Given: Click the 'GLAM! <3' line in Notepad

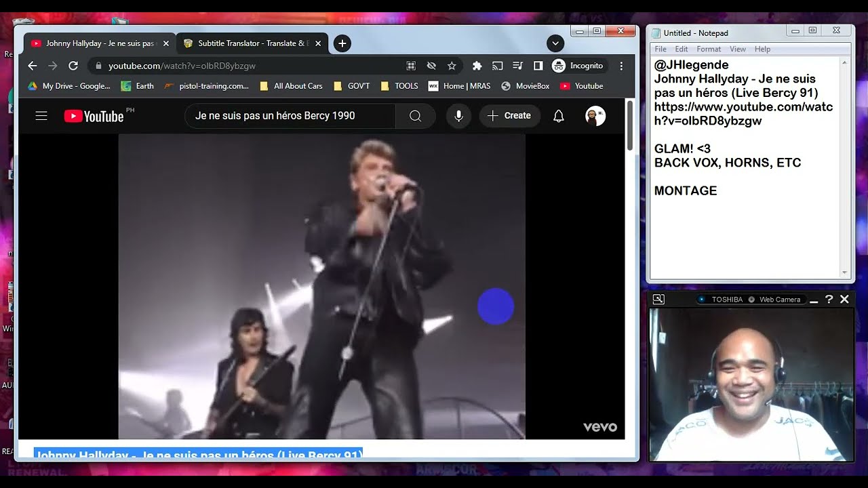Looking at the screenshot, I should tap(682, 148).
